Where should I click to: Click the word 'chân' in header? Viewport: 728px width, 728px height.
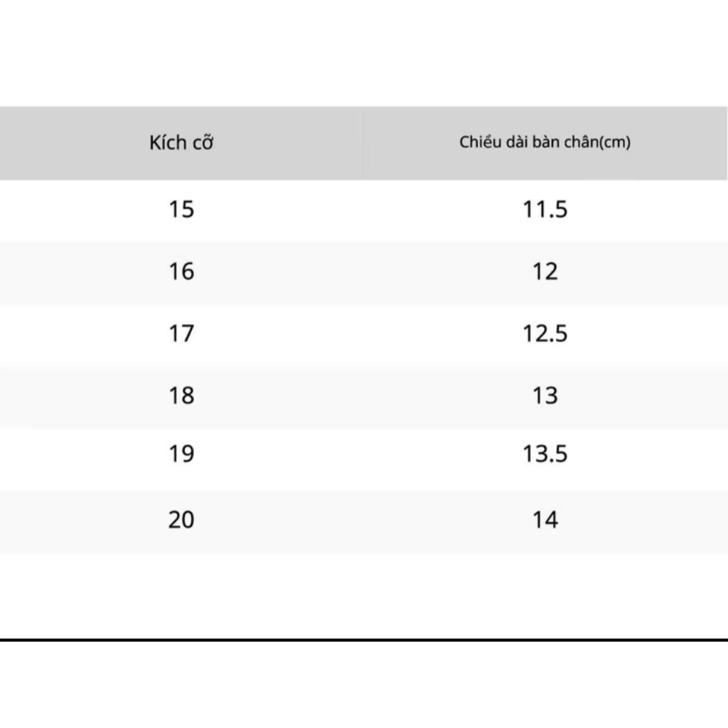[582, 142]
